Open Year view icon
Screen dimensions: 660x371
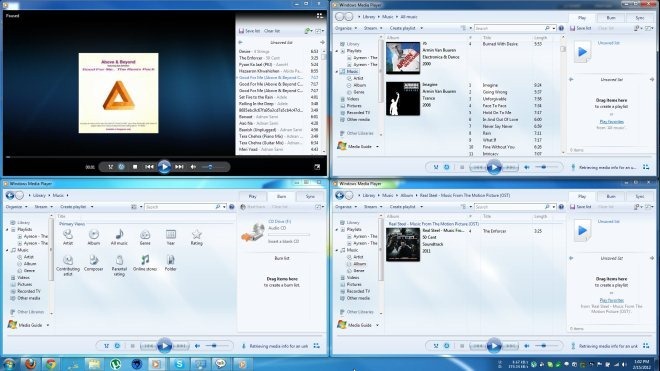pyautogui.click(x=170, y=237)
